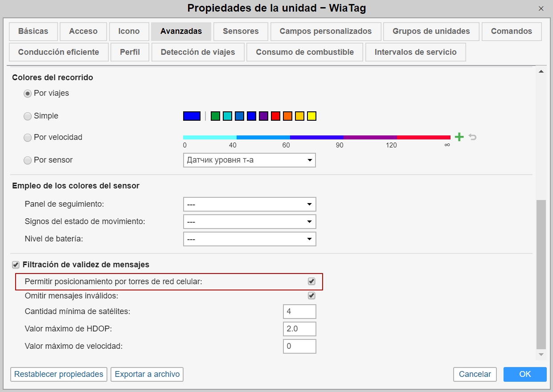Toggle 'Omitir mensajes inválidos' checkbox
The width and height of the screenshot is (553, 392).
pos(311,296)
